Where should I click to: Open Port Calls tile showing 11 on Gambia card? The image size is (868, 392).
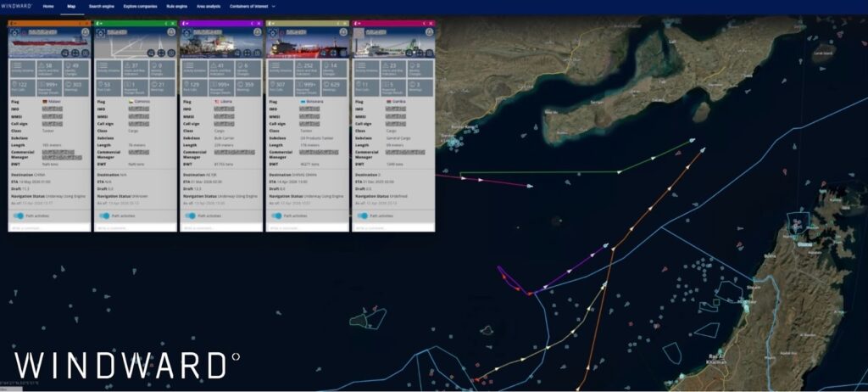coord(366,87)
